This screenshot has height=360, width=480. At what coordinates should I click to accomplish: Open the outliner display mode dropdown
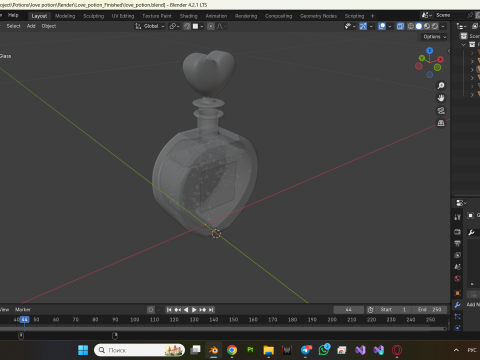[461, 26]
